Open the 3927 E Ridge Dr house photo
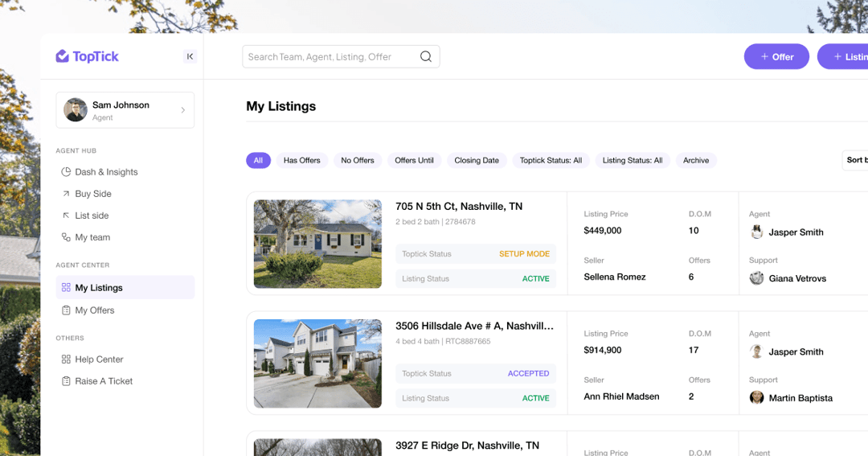Screen dimensions: 868x456 pyautogui.click(x=317, y=447)
